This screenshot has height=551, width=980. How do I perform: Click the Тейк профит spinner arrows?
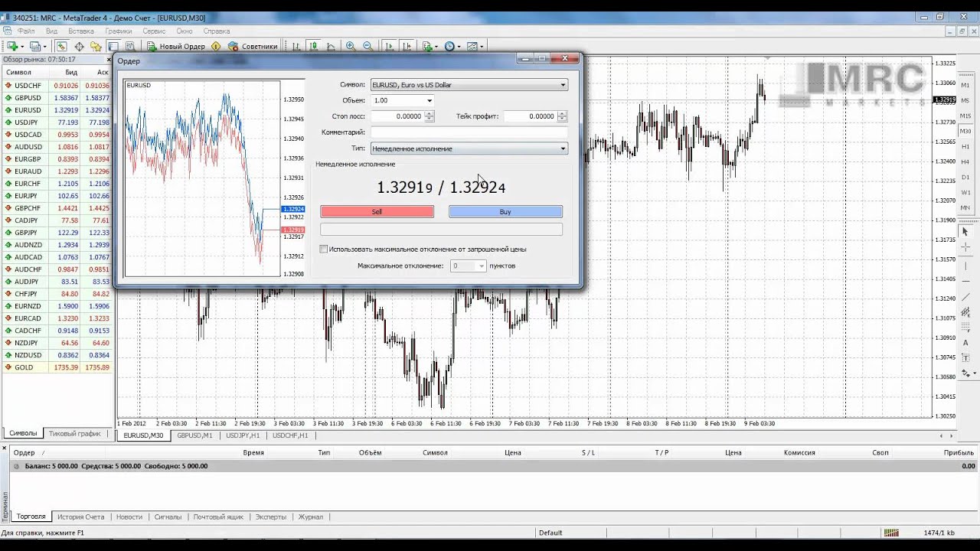[x=562, y=116]
